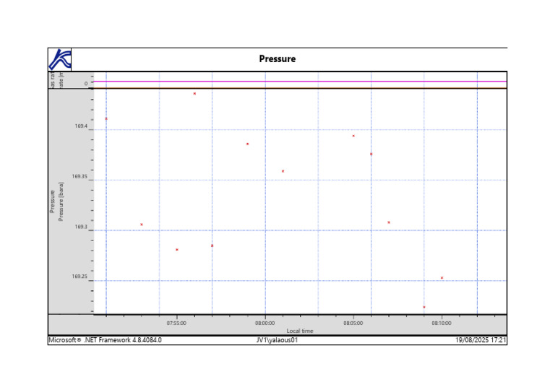This screenshot has width=555, height=392.
Task: Click the 08:10:00 time axis label
Action: 442,323
